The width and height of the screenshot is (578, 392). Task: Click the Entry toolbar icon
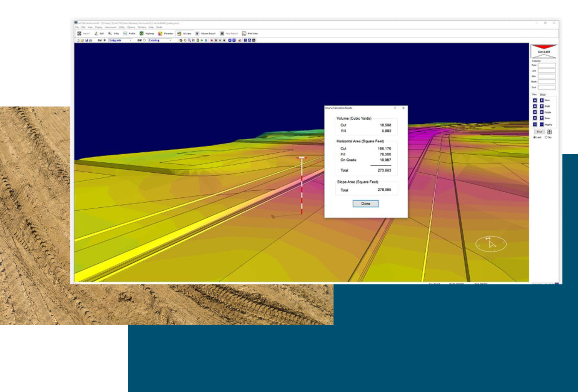pyautogui.click(x=110, y=33)
